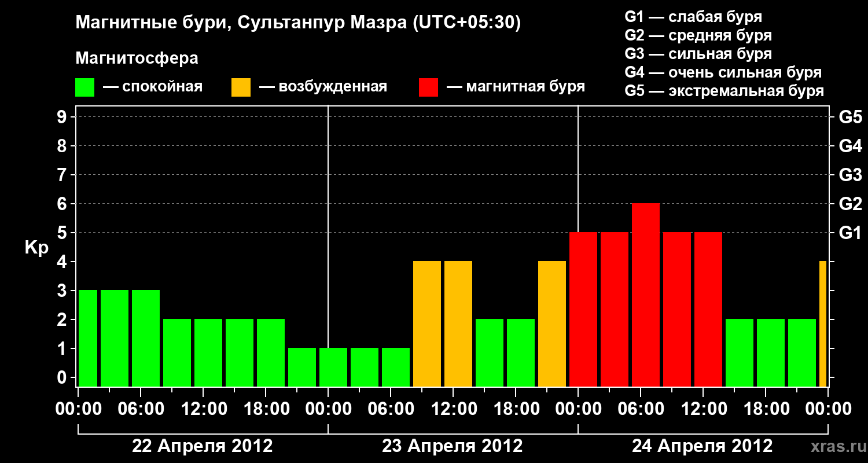Select the standalone 'G2' right-axis label
The height and width of the screenshot is (463, 868).
[850, 204]
